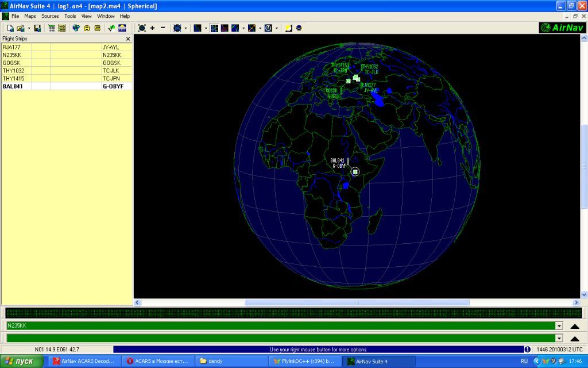Select the RJA177 flight strip
Screen dimensions: 588x368
click(67, 47)
